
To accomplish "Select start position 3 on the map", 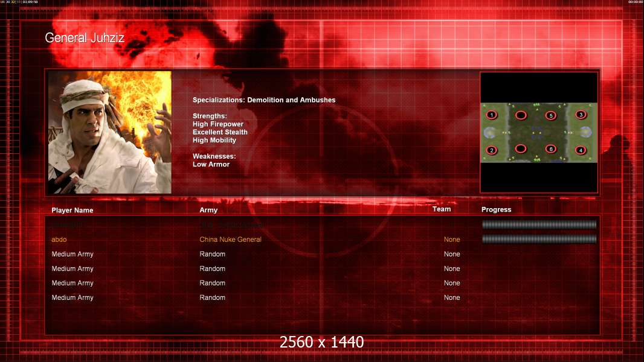I will tap(581, 115).
